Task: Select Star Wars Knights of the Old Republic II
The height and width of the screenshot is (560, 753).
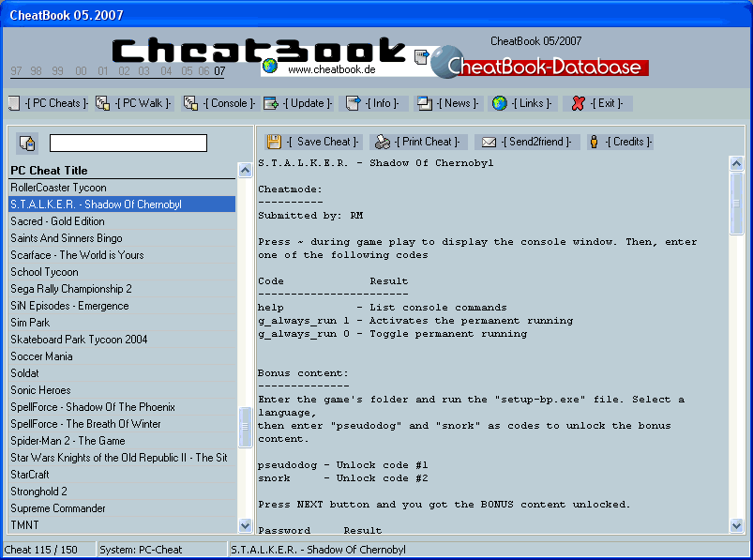Action: click(122, 458)
